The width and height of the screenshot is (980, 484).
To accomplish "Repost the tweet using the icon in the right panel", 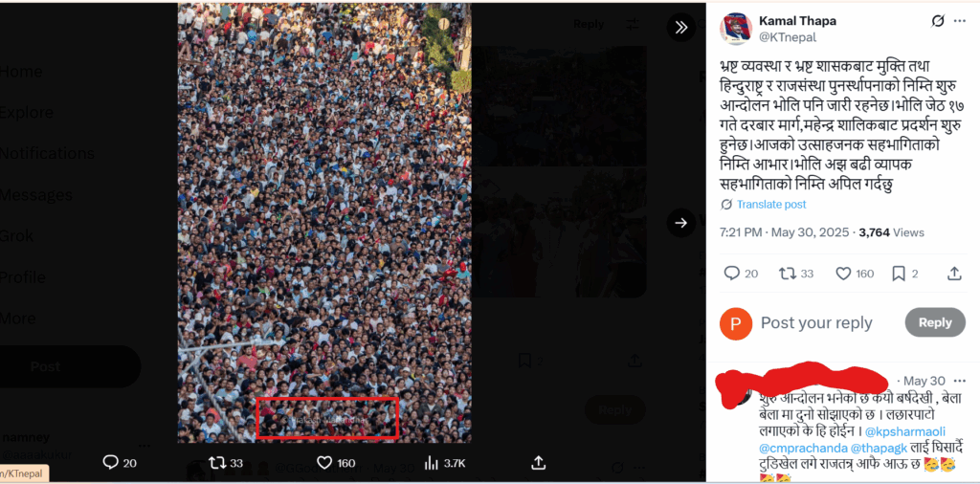I will [x=787, y=274].
